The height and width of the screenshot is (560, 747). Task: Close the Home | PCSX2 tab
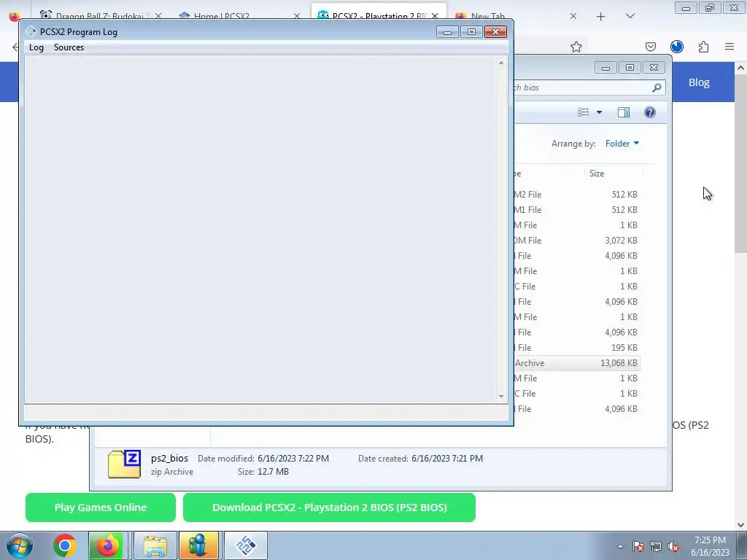[297, 16]
